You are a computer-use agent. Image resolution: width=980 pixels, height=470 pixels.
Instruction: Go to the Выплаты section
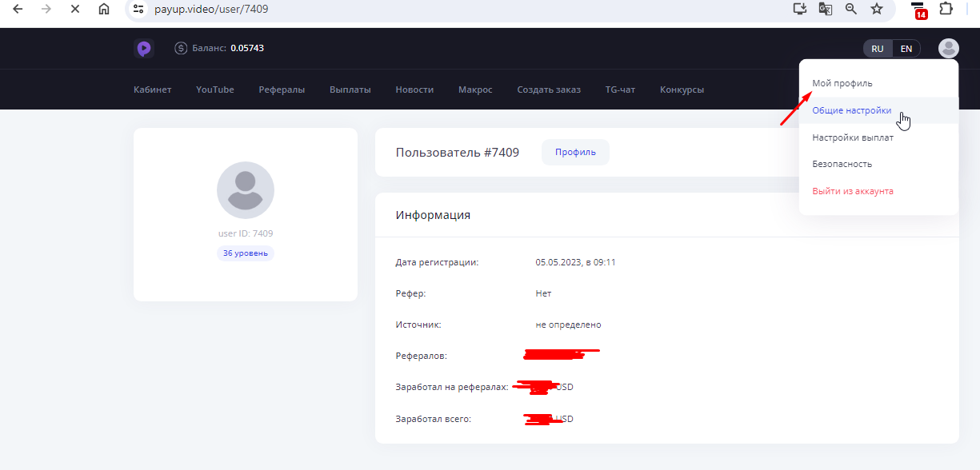coord(350,90)
